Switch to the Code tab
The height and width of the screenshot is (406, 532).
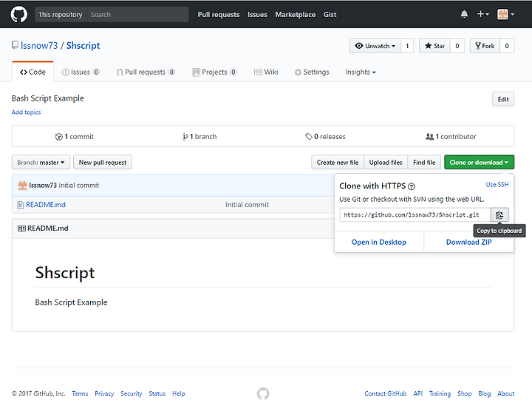pos(33,72)
